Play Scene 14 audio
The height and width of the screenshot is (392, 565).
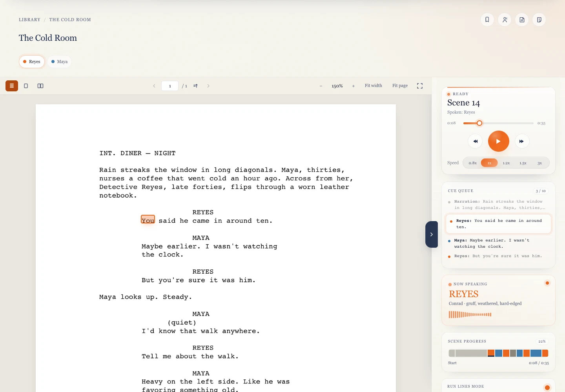click(499, 141)
